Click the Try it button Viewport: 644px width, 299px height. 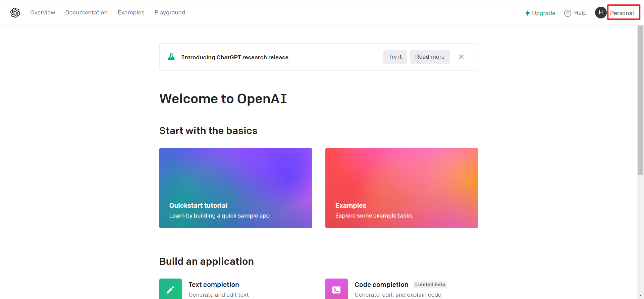point(395,57)
